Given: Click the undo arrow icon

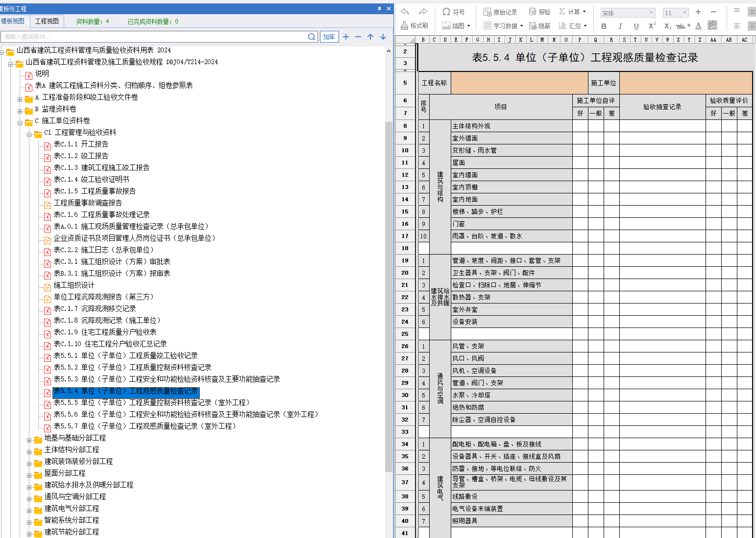Looking at the screenshot, I should pyautogui.click(x=405, y=12).
